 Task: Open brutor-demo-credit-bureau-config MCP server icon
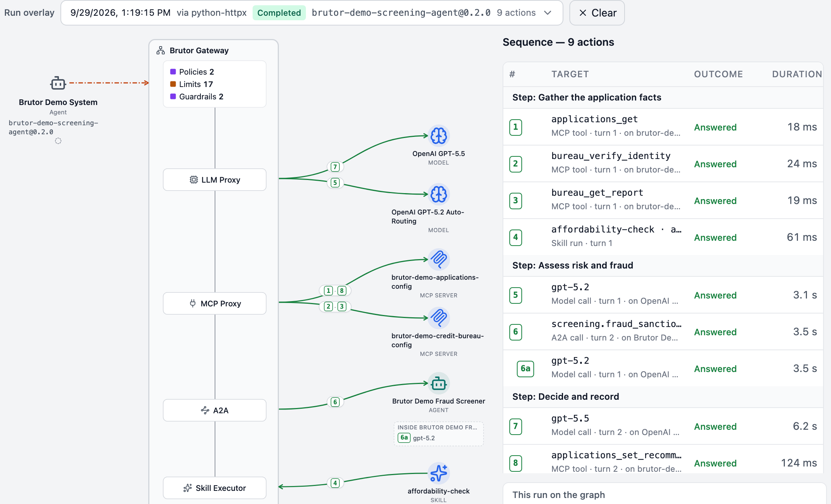438,318
